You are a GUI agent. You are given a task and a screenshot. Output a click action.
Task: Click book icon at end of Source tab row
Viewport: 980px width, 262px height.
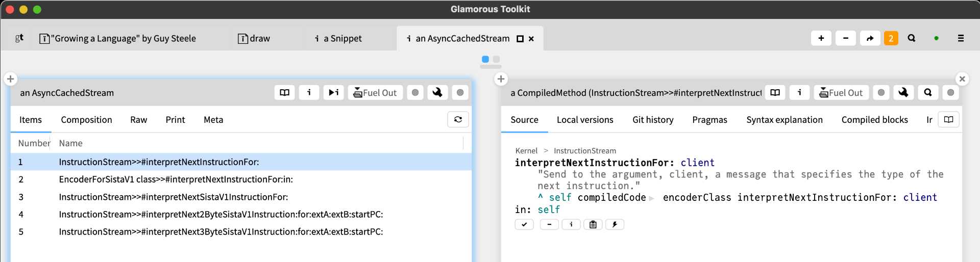tap(949, 119)
